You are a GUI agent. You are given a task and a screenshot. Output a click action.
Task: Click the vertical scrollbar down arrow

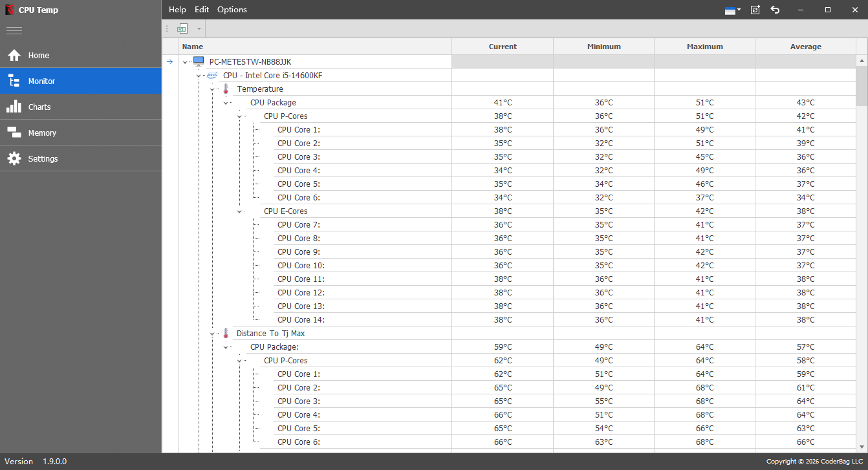click(862, 446)
